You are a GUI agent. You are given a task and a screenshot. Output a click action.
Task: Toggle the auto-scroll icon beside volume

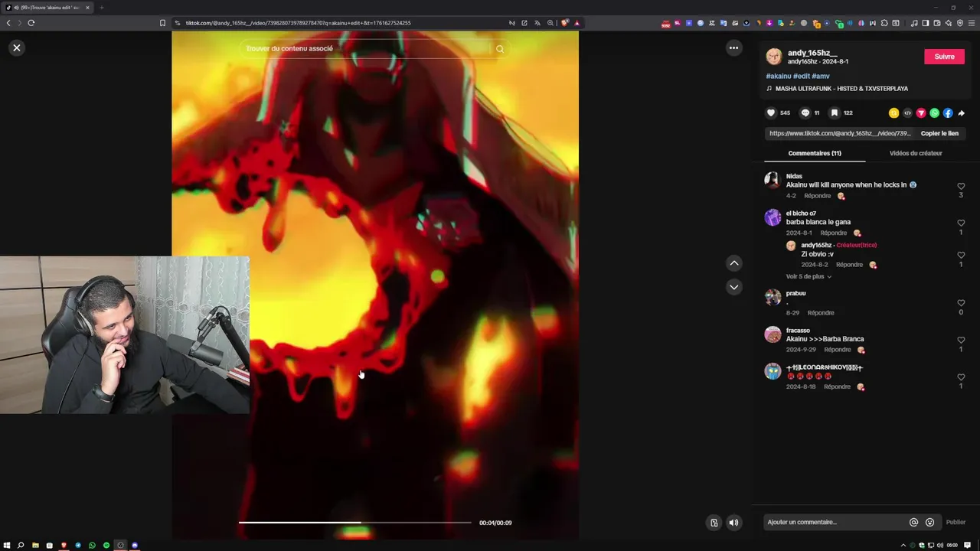714,523
